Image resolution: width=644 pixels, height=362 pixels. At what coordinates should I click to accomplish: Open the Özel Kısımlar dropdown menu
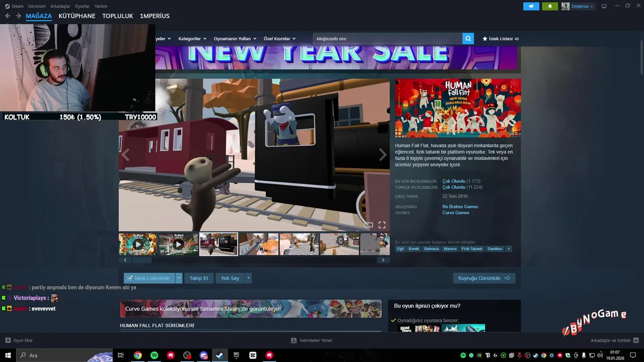[x=280, y=39]
